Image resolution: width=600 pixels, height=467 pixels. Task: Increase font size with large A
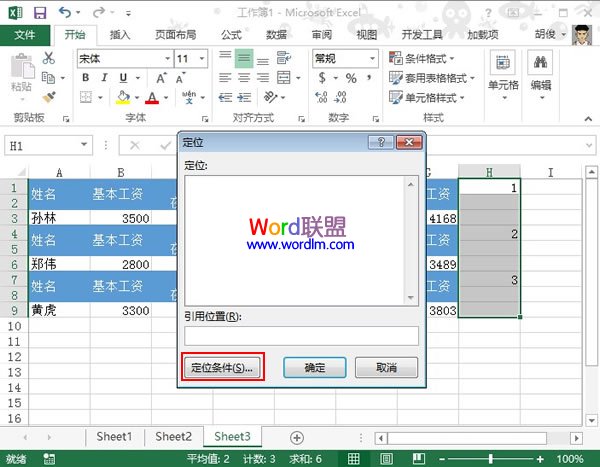pos(161,78)
